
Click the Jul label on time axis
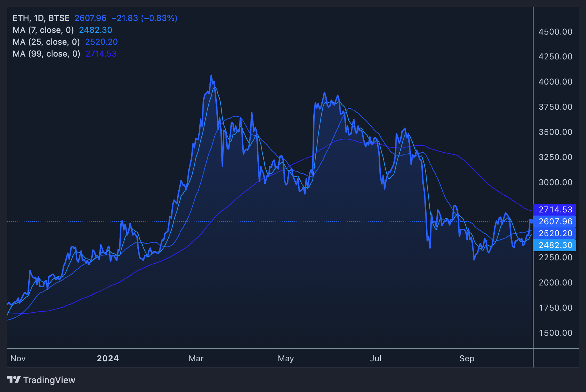tap(376, 358)
